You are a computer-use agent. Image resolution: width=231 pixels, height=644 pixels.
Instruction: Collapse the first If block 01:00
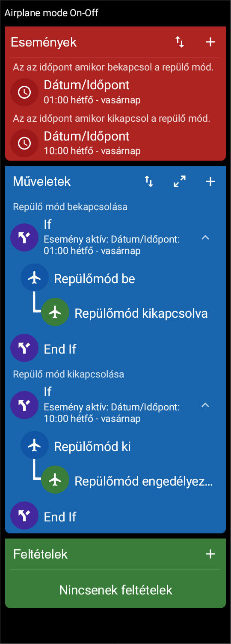click(205, 237)
